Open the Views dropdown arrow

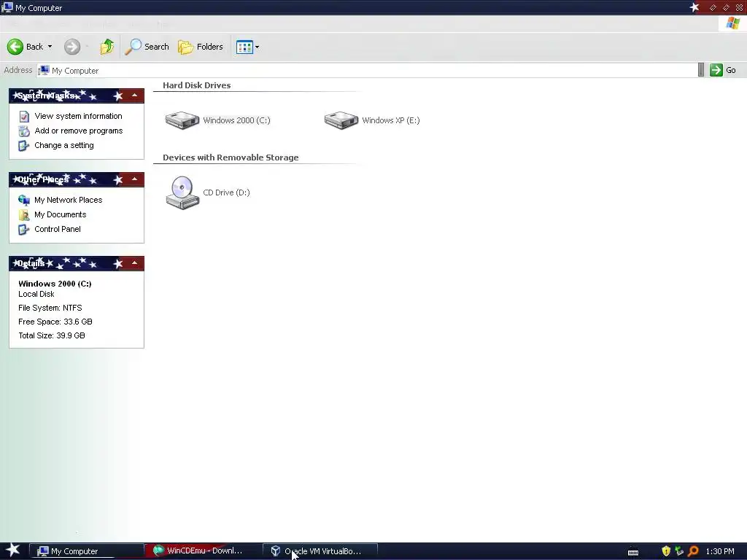click(x=258, y=47)
